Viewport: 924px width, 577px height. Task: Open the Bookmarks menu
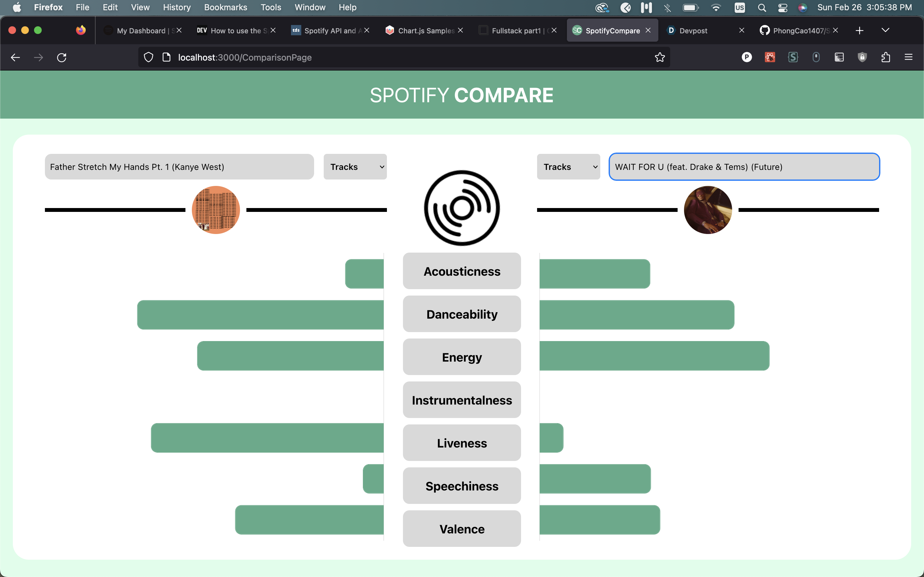(x=225, y=7)
